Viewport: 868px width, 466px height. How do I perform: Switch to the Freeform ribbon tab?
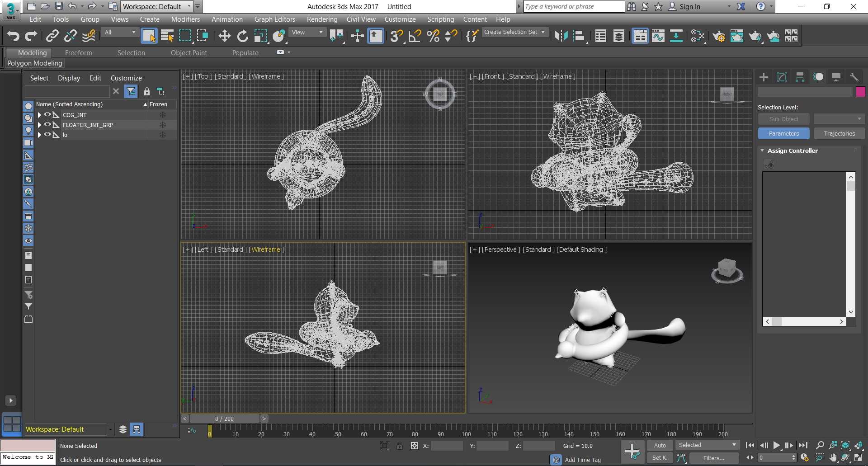tap(78, 52)
